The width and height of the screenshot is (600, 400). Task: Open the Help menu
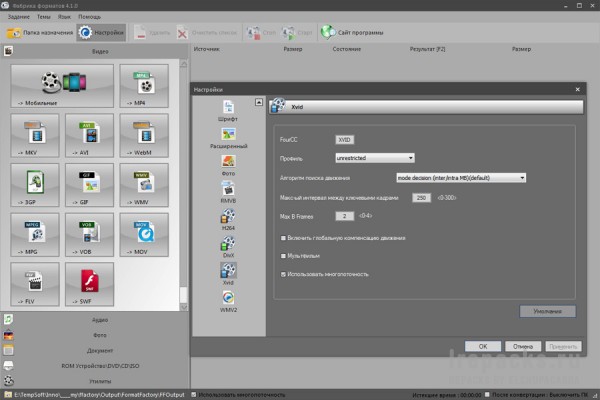click(x=90, y=17)
